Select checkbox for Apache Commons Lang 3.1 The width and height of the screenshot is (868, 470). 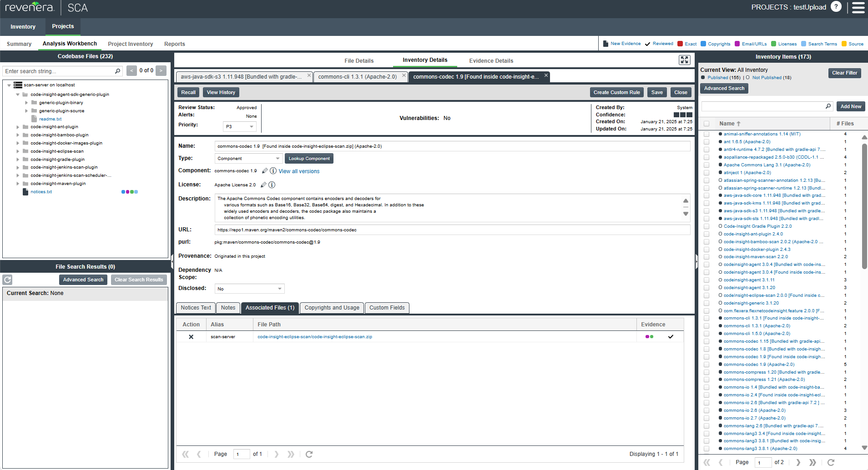coord(707,165)
